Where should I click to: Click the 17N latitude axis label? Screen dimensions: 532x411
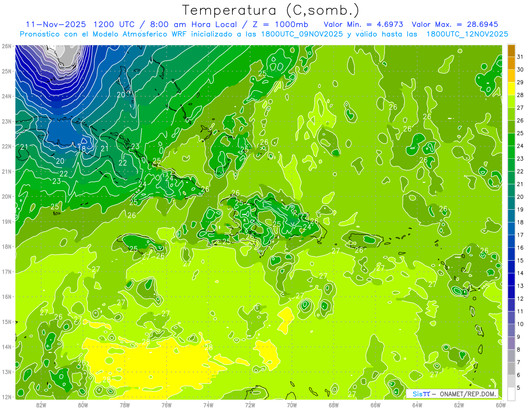coord(7,271)
